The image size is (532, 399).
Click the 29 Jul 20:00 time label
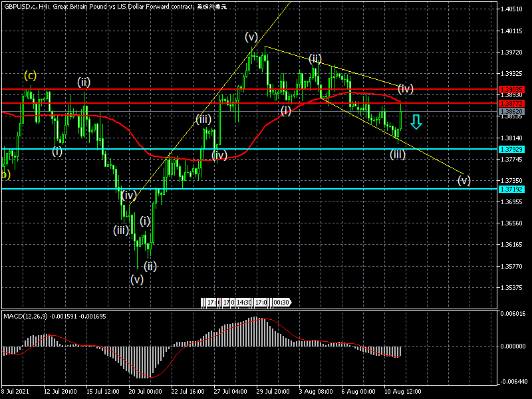273,391
